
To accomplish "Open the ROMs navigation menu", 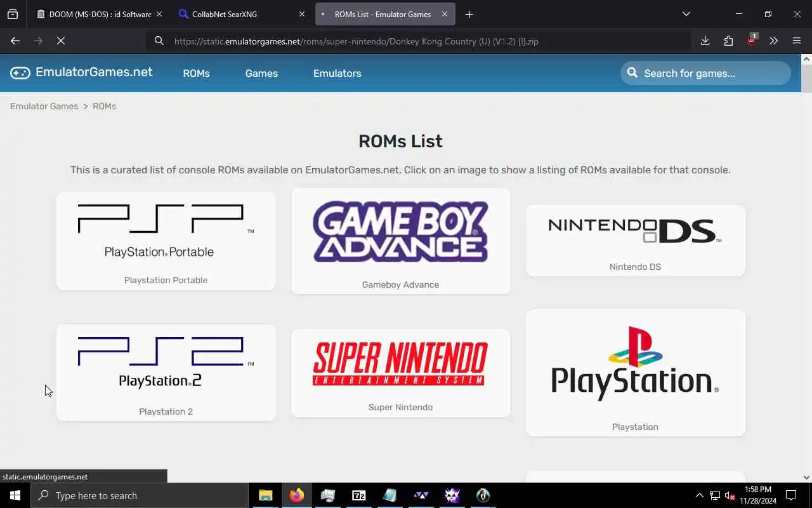I will coord(196,74).
